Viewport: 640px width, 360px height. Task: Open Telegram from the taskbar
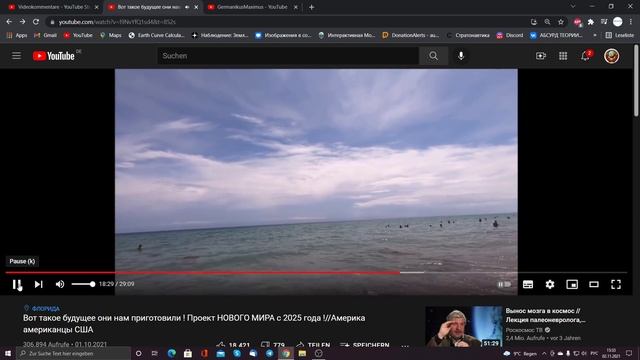269,353
